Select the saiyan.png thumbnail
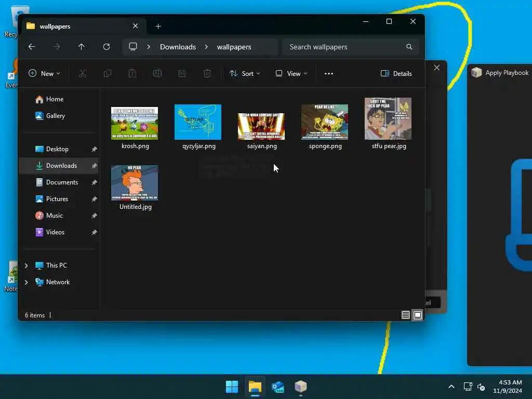The image size is (532, 399). tap(261, 126)
